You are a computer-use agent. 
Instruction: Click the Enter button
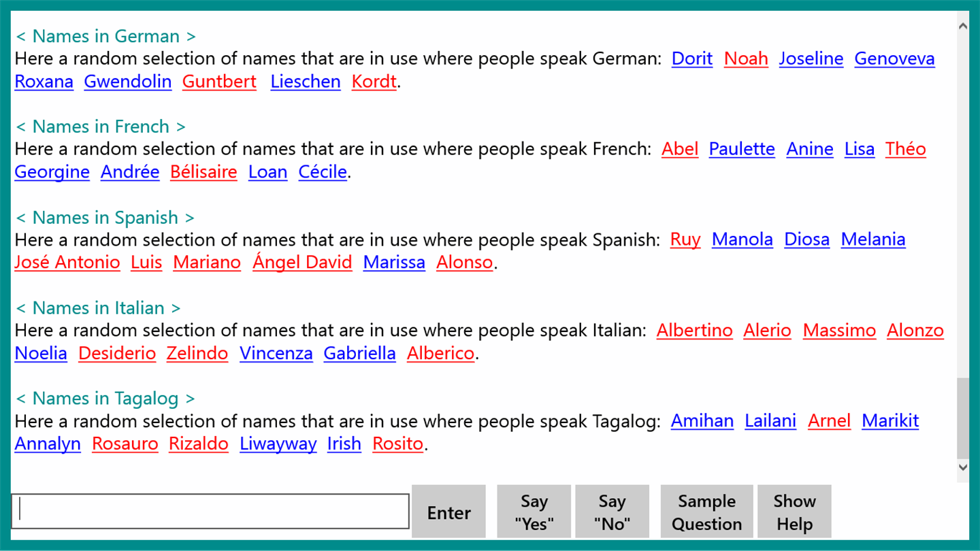tap(448, 512)
